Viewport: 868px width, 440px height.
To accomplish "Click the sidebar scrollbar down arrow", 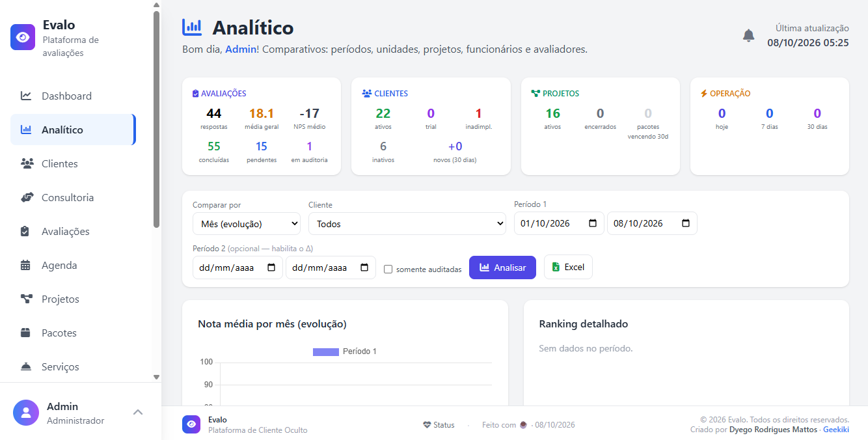I will [x=156, y=377].
